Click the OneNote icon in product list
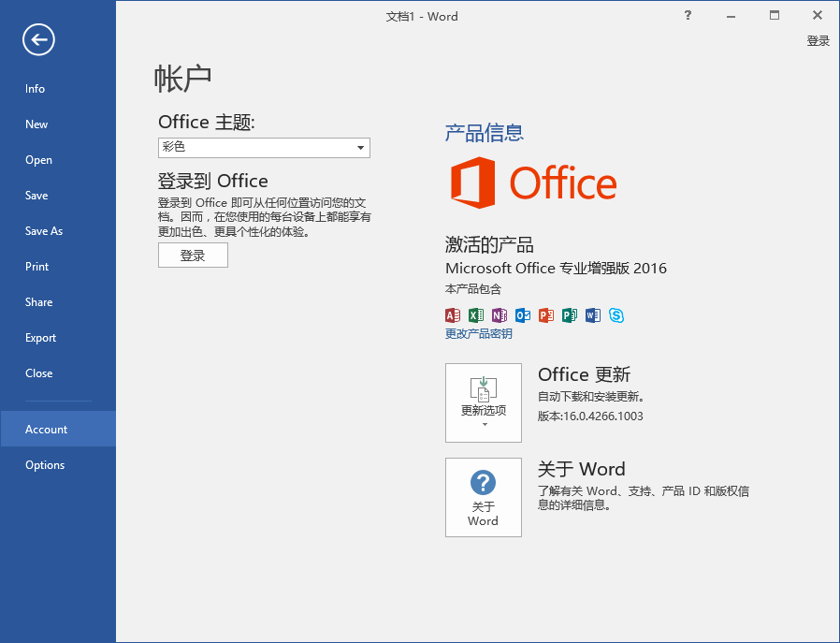The width and height of the screenshot is (840, 643). point(500,315)
